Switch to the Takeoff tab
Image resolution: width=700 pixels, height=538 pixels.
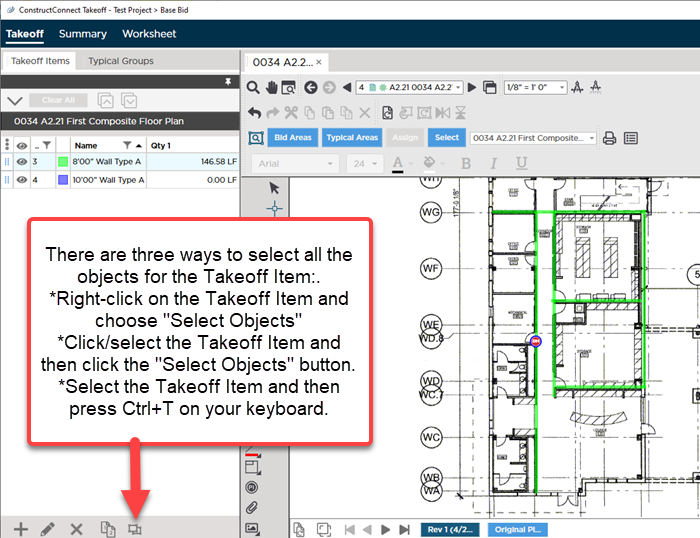25,34
